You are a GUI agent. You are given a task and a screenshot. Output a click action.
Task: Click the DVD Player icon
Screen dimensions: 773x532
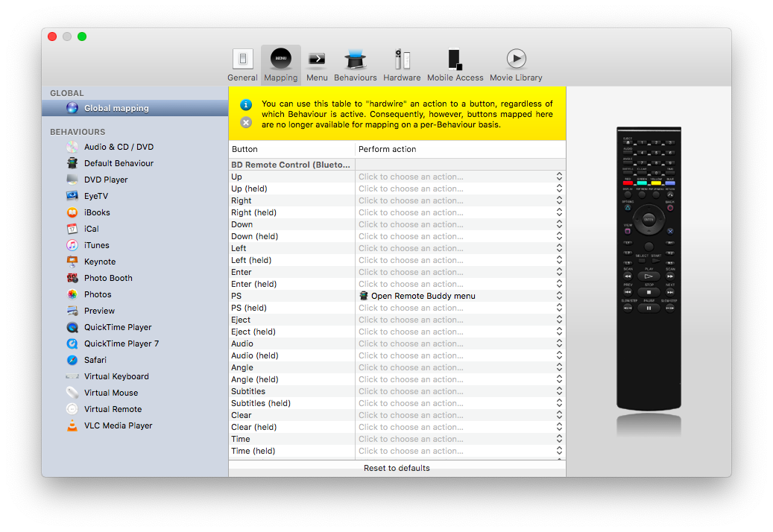(72, 180)
